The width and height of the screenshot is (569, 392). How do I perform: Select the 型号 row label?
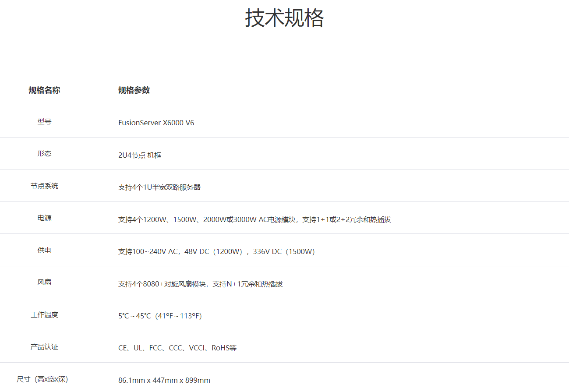point(44,122)
